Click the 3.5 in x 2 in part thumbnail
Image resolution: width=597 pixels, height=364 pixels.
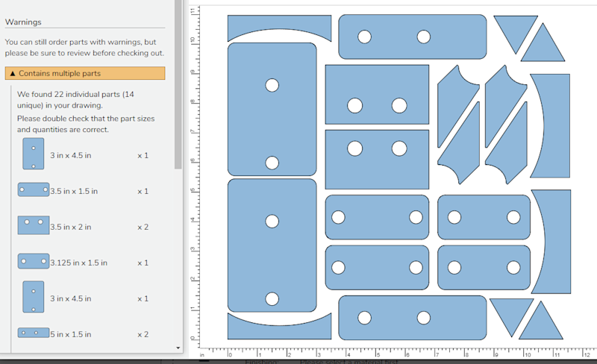(x=34, y=225)
